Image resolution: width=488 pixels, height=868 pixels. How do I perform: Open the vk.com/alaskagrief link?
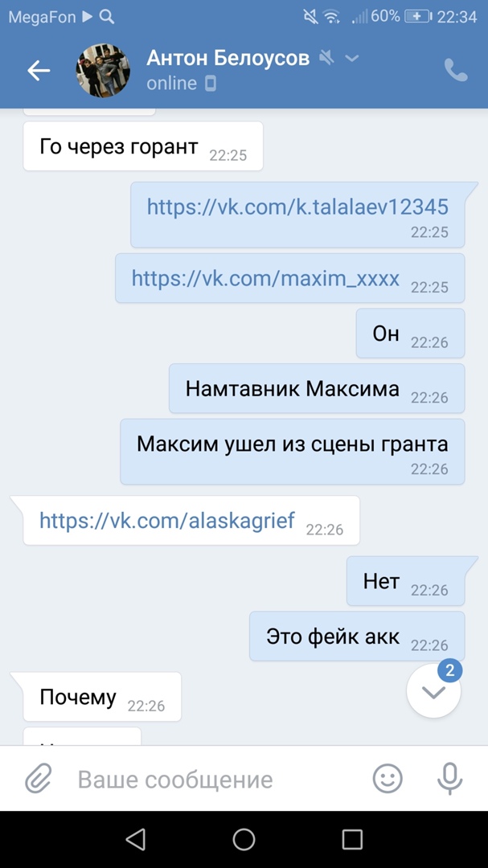pos(167,520)
